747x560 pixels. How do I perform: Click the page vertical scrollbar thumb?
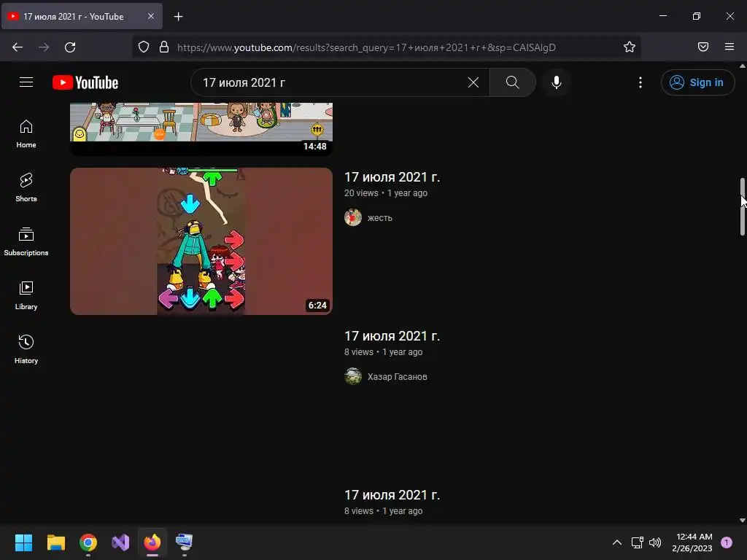point(742,206)
